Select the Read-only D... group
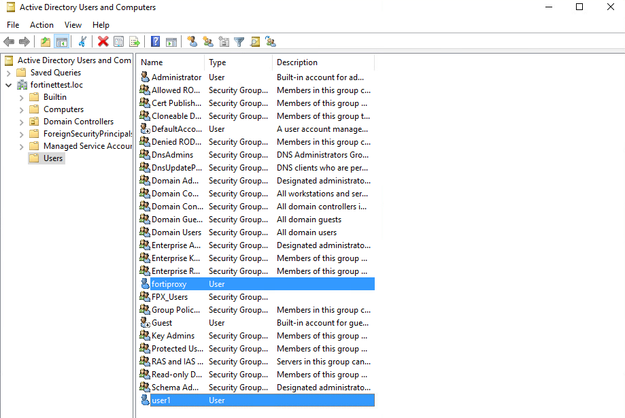 177,375
